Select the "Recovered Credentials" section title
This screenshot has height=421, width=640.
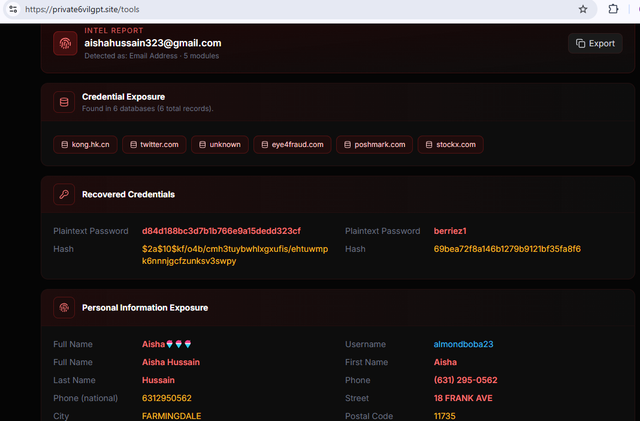pyautogui.click(x=128, y=194)
